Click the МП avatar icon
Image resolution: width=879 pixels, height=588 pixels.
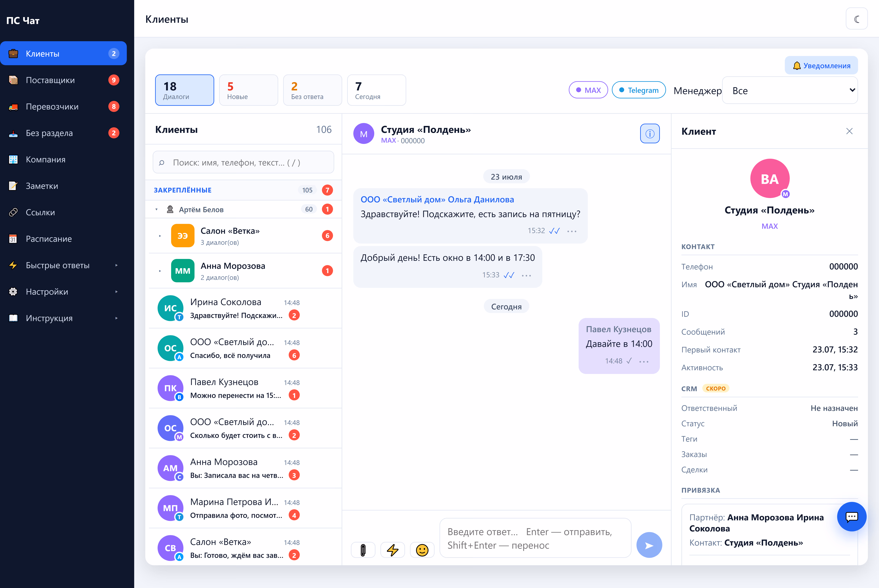pos(170,508)
